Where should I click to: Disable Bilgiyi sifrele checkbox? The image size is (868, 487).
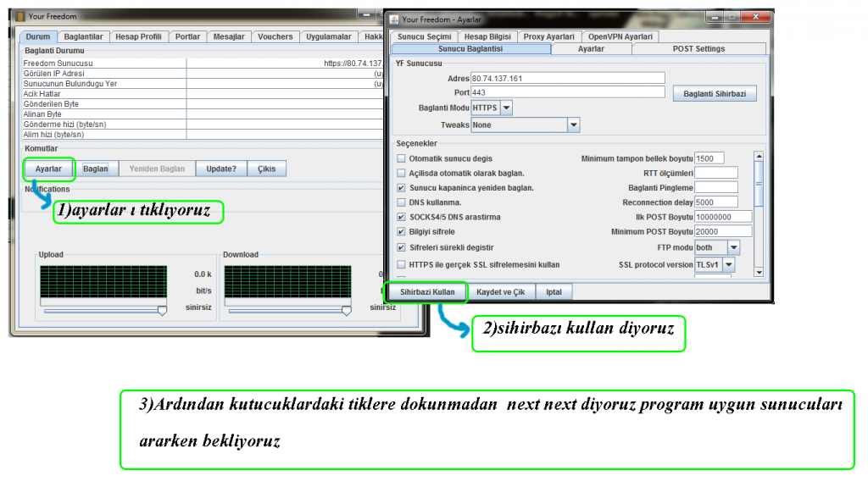(401, 232)
